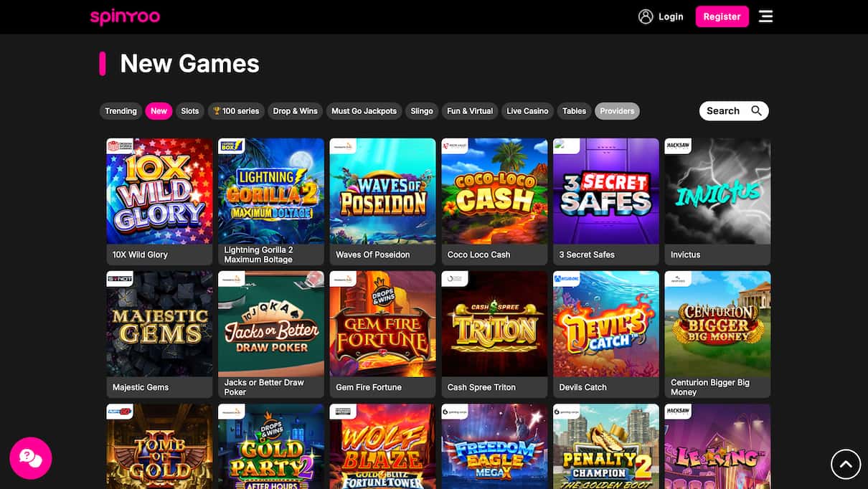Open the Majestic Gems thumbnail
Image resolution: width=868 pixels, height=489 pixels.
point(159,324)
